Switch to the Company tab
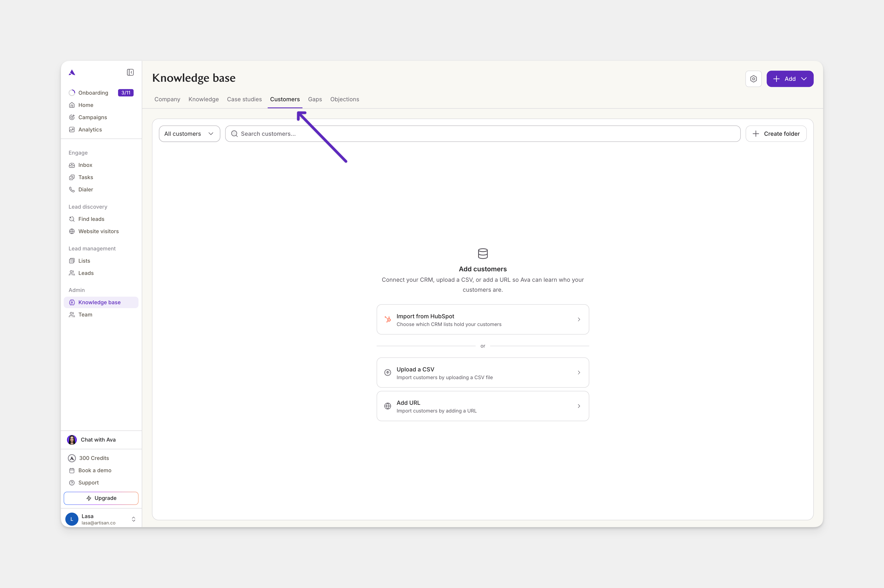This screenshot has height=588, width=884. (x=167, y=99)
